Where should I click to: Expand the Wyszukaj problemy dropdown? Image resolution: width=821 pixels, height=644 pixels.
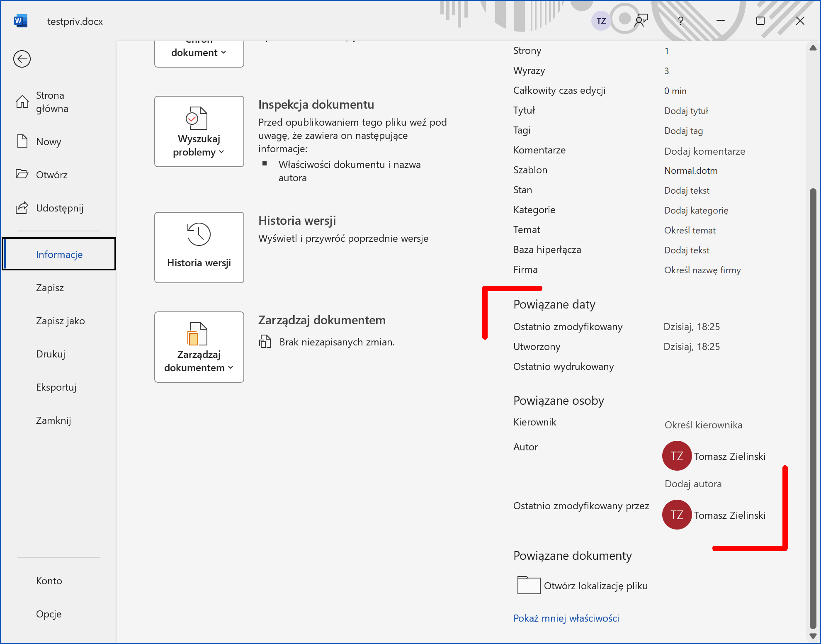coord(199,132)
